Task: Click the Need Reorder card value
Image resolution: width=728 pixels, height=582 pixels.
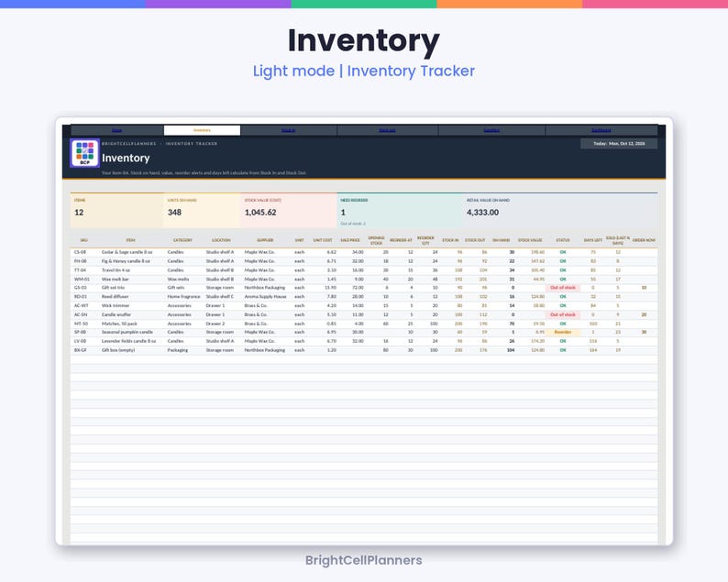Action: tap(343, 213)
